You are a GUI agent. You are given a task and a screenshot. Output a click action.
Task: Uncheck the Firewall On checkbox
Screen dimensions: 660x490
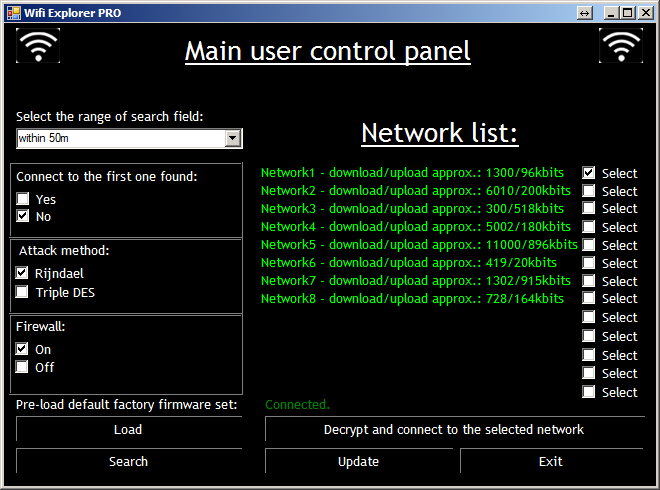[22, 349]
